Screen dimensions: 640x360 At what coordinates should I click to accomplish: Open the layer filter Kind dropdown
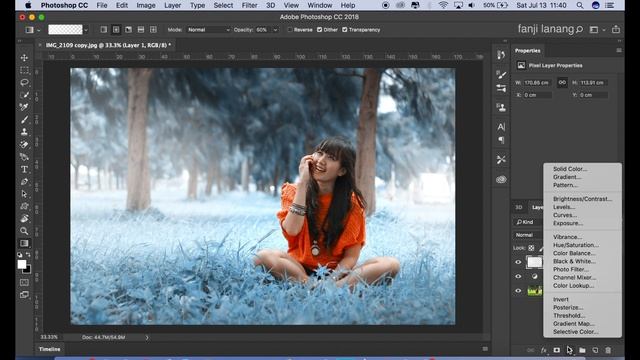[528, 222]
